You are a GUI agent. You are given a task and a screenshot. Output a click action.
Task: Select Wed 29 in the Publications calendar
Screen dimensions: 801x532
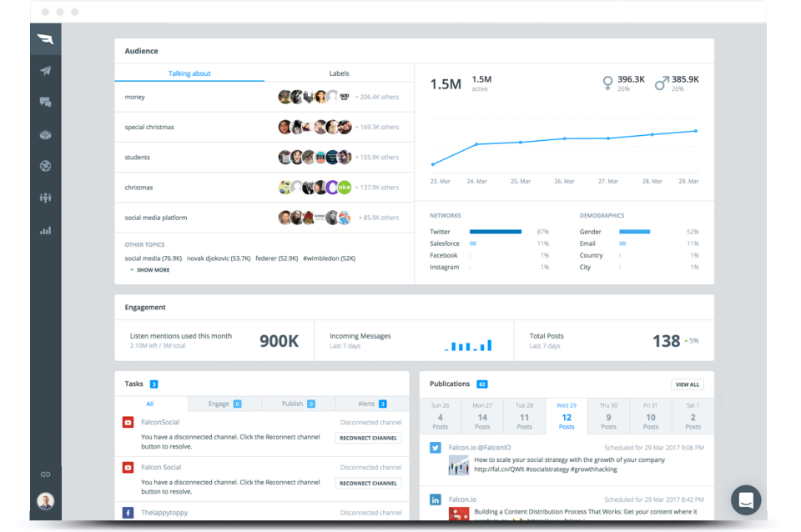click(567, 416)
